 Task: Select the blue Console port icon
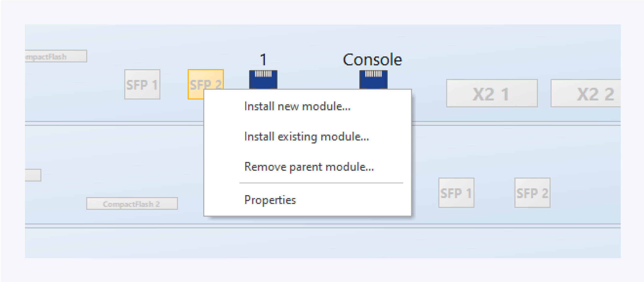[373, 79]
